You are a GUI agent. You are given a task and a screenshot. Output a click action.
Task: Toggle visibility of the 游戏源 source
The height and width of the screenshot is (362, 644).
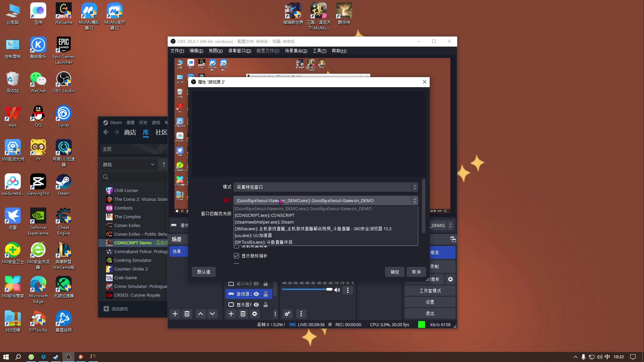(256, 294)
